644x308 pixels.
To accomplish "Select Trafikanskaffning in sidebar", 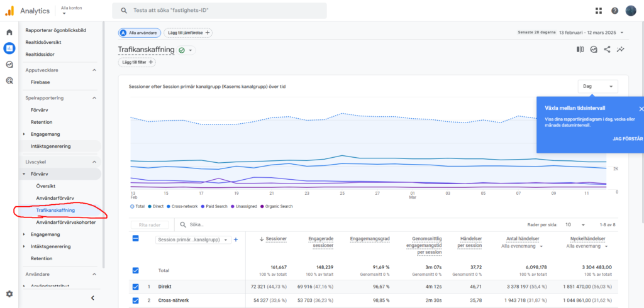I will click(55, 211).
